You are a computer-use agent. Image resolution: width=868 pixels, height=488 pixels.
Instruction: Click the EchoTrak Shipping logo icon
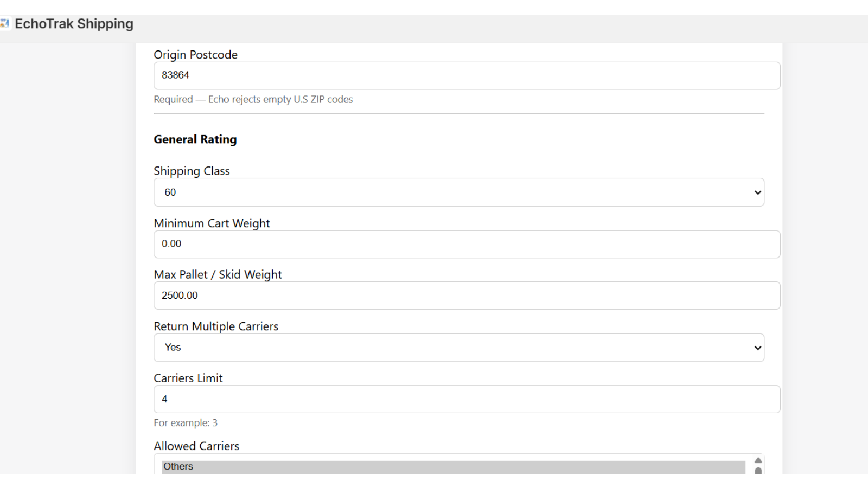(6, 23)
